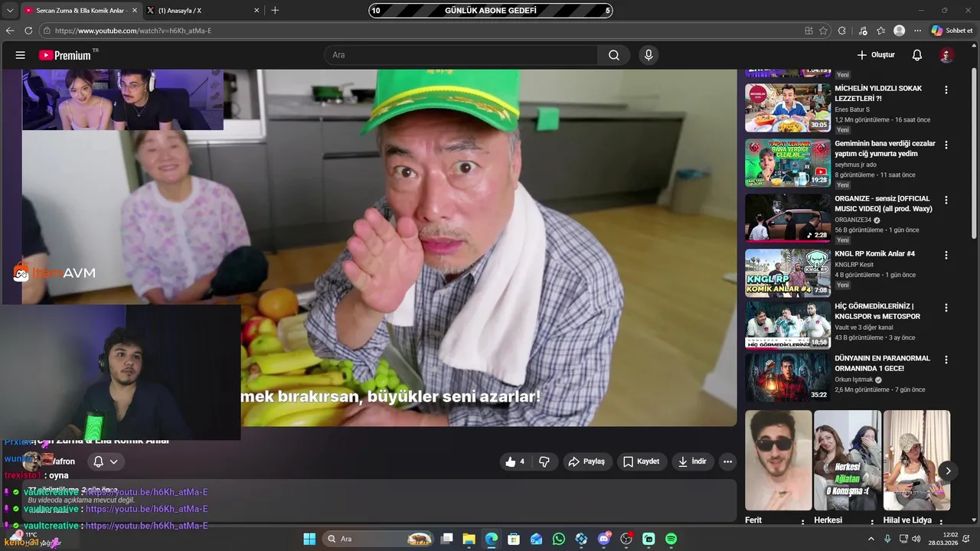Image resolution: width=980 pixels, height=551 pixels.
Task: Open options for MİCHELİN YILDIZLI video
Action: click(946, 90)
